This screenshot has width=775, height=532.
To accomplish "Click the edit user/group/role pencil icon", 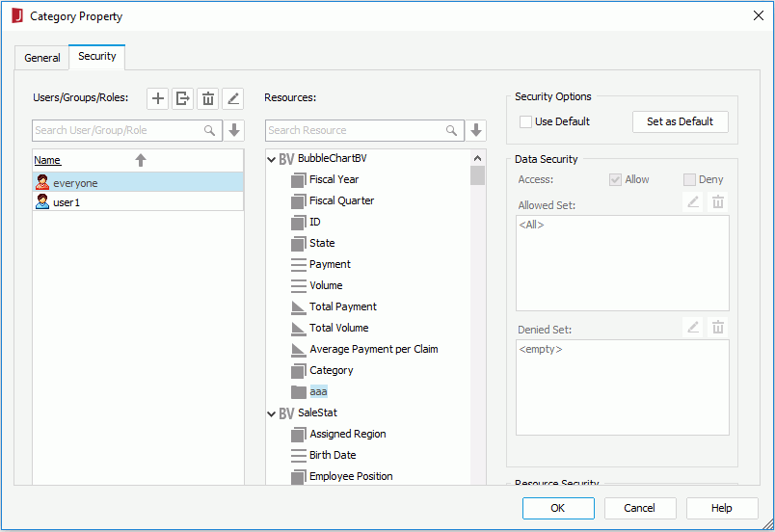I will point(233,99).
